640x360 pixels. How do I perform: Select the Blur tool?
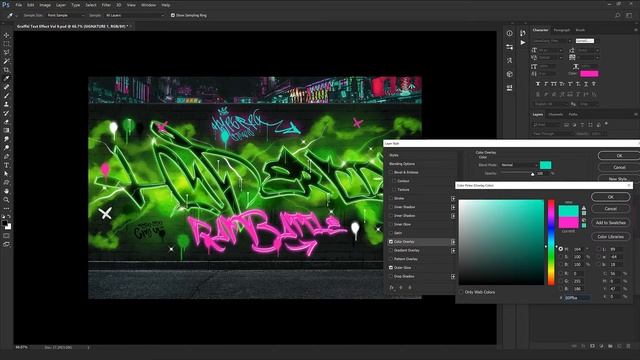(7, 139)
